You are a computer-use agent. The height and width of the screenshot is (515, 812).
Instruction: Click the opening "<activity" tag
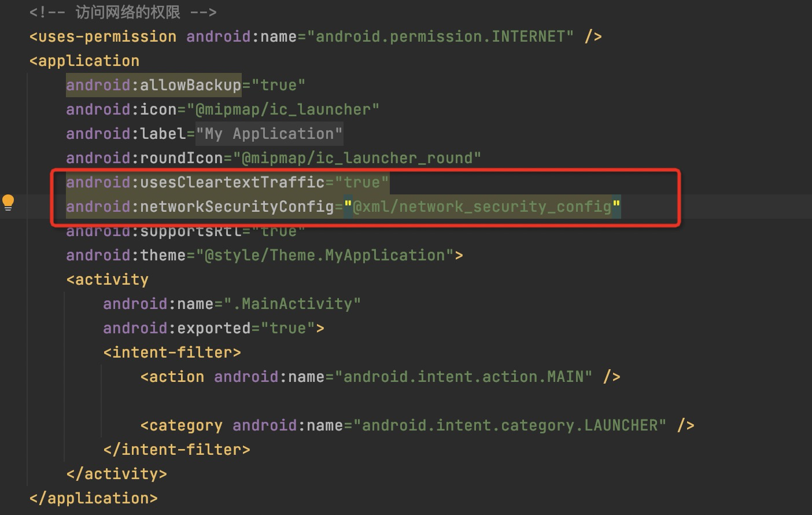click(x=108, y=279)
